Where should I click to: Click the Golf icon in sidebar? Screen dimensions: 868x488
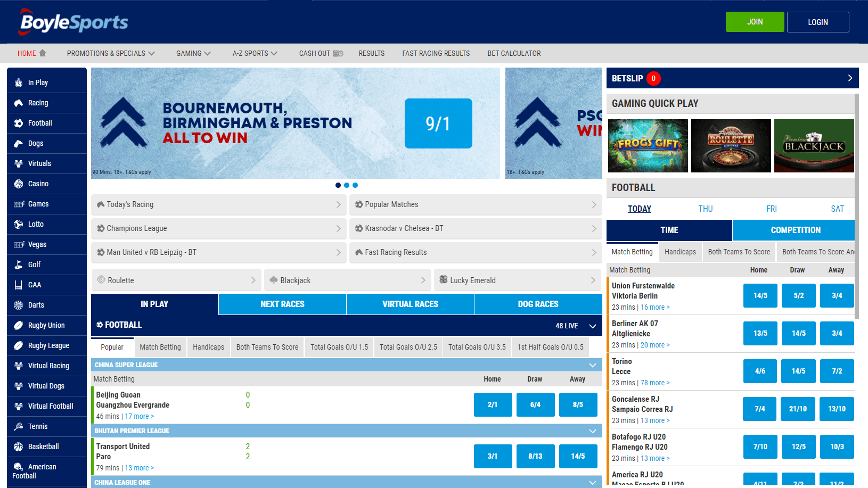pos(19,264)
